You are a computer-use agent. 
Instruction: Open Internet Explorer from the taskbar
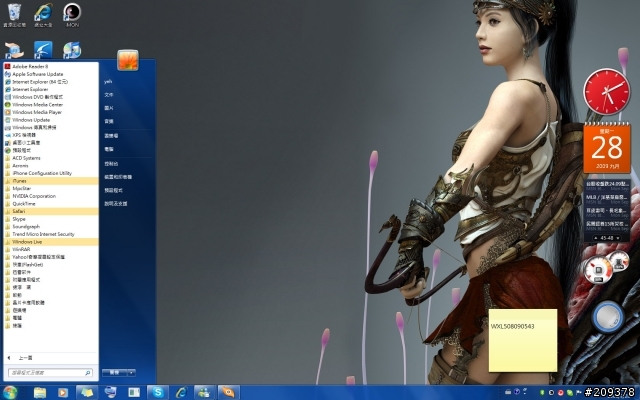181,393
